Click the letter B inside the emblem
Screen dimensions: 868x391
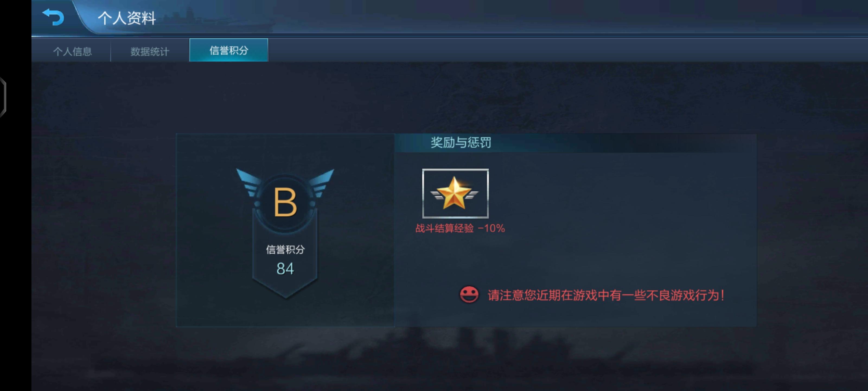[285, 202]
